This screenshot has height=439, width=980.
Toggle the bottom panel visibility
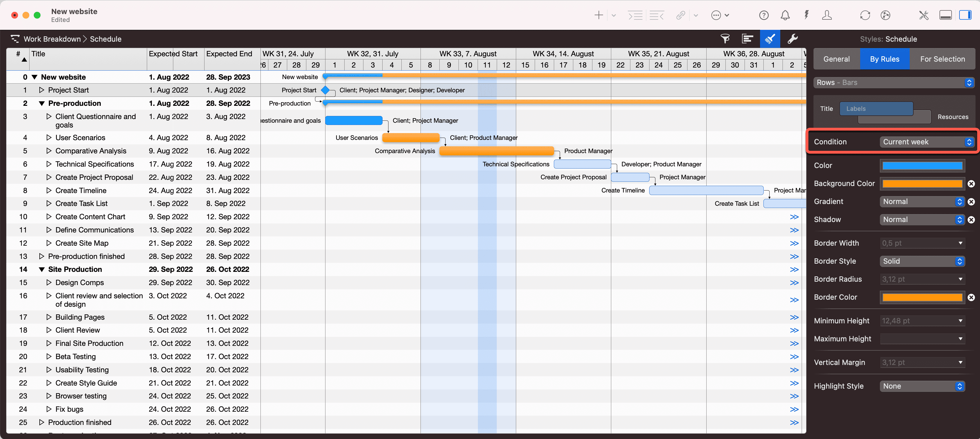[x=946, y=15]
